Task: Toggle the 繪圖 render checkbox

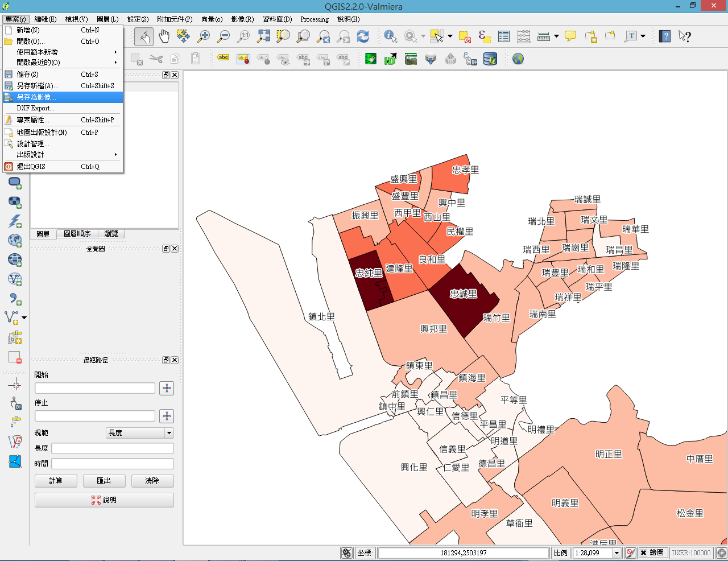Action: click(643, 552)
